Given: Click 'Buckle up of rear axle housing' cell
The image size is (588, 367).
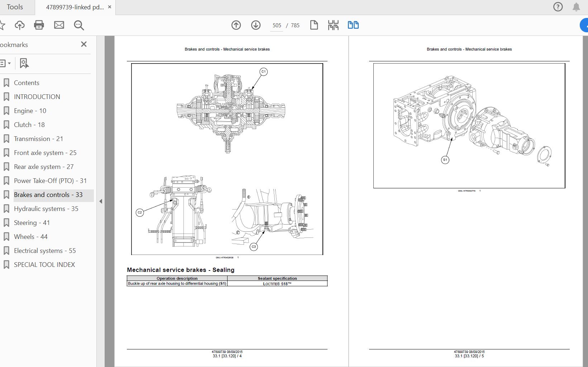Looking at the screenshot, I should [177, 284].
